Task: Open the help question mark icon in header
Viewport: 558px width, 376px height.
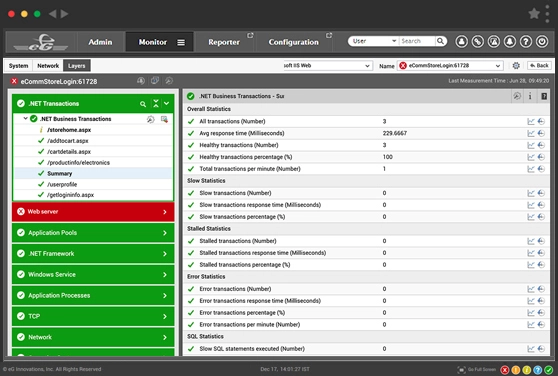Action: click(526, 42)
